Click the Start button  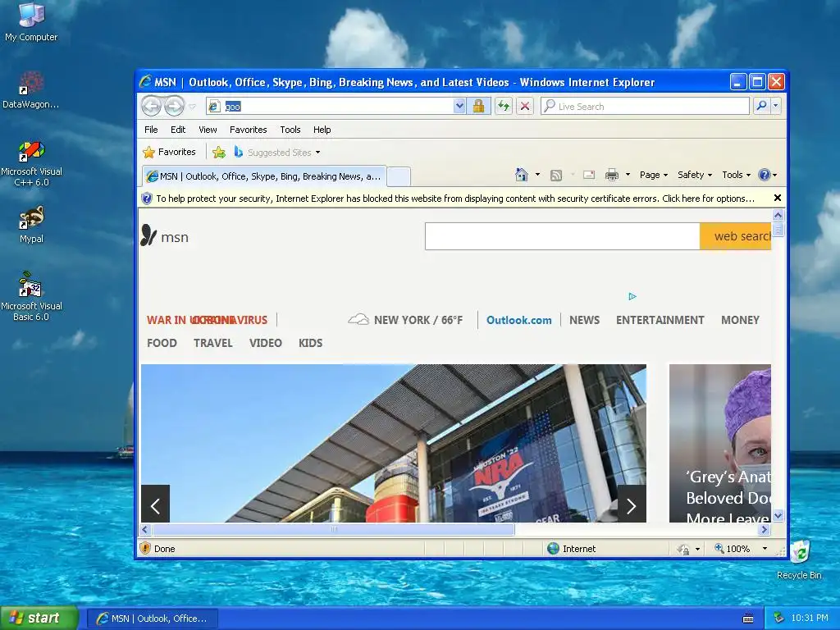[x=39, y=618]
